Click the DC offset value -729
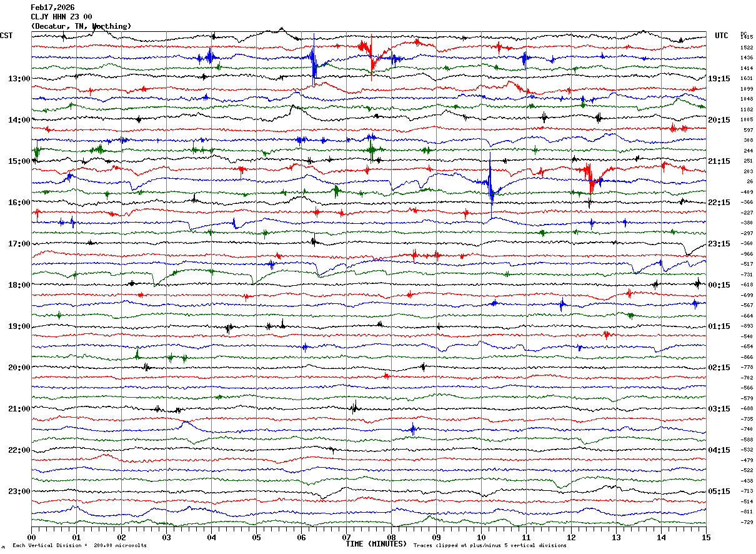756x554 pixels. pos(747,522)
